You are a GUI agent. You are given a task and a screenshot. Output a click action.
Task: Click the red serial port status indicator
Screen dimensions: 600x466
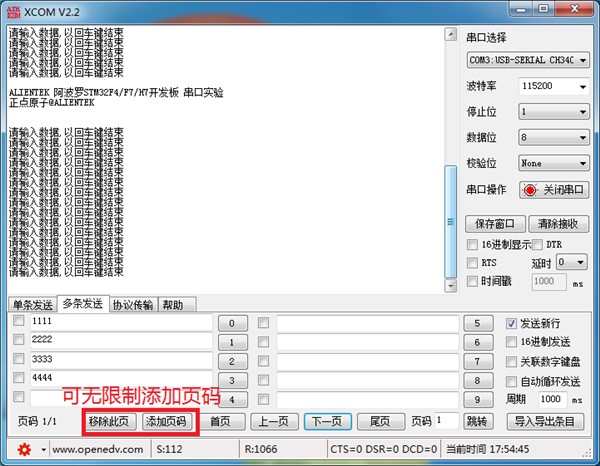coord(530,190)
